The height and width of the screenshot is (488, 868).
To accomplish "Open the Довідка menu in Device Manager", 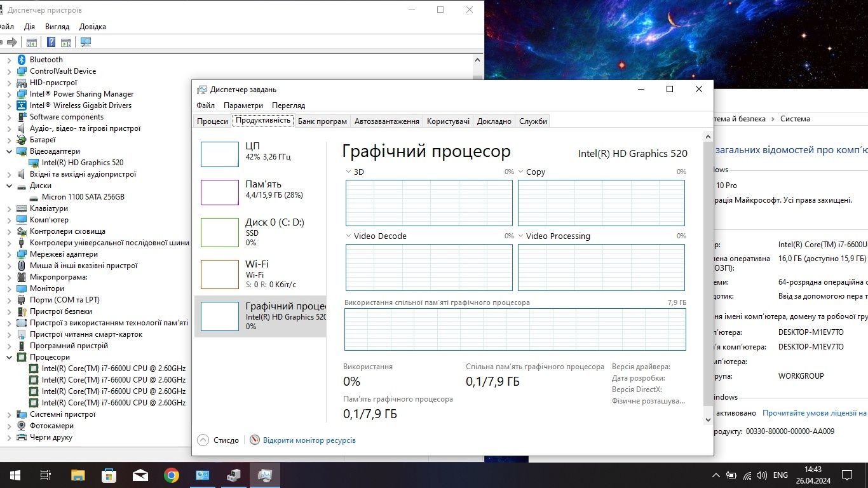I will [x=93, y=27].
